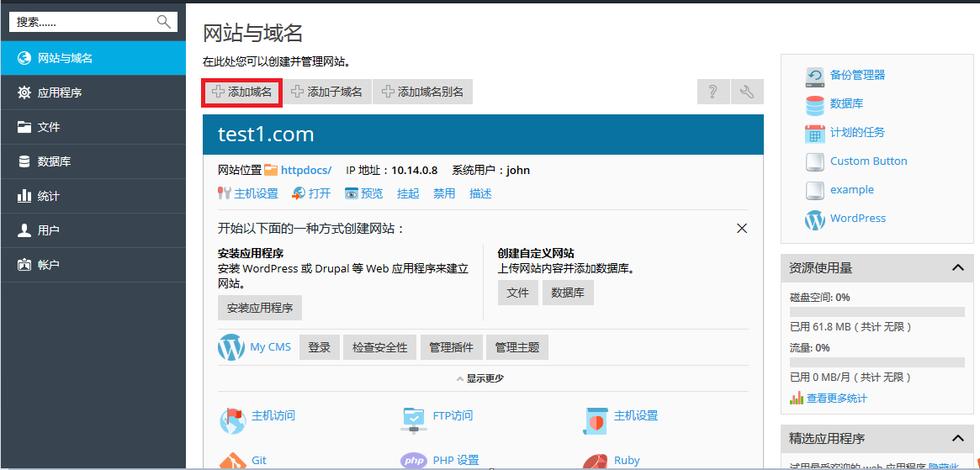The image size is (980, 470).
Task: Open the 查看更多统计 link
Action: click(836, 398)
